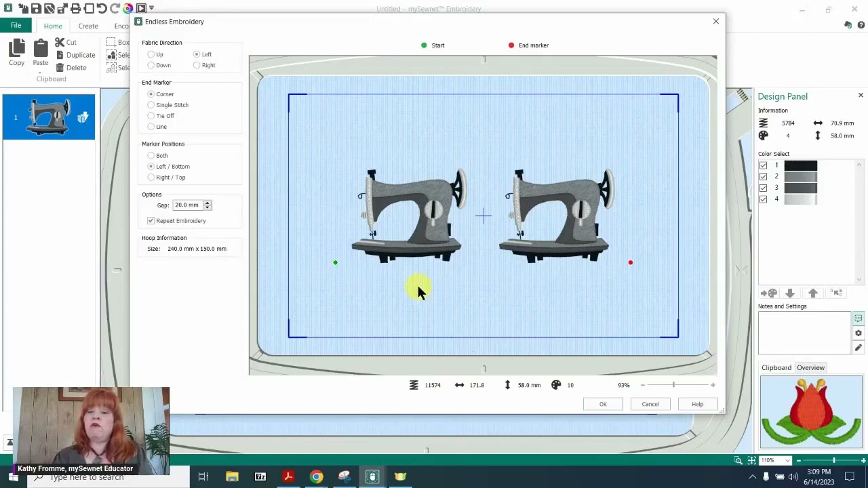Click the Settings gear icon beside Notes

[x=859, y=333]
